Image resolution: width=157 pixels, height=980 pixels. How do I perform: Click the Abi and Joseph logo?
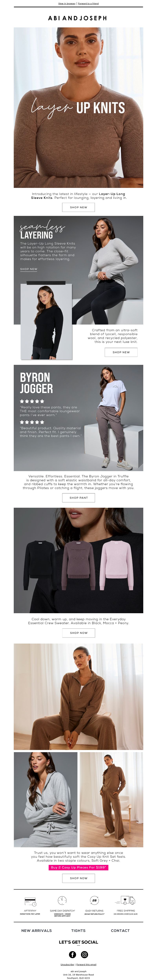78,18
